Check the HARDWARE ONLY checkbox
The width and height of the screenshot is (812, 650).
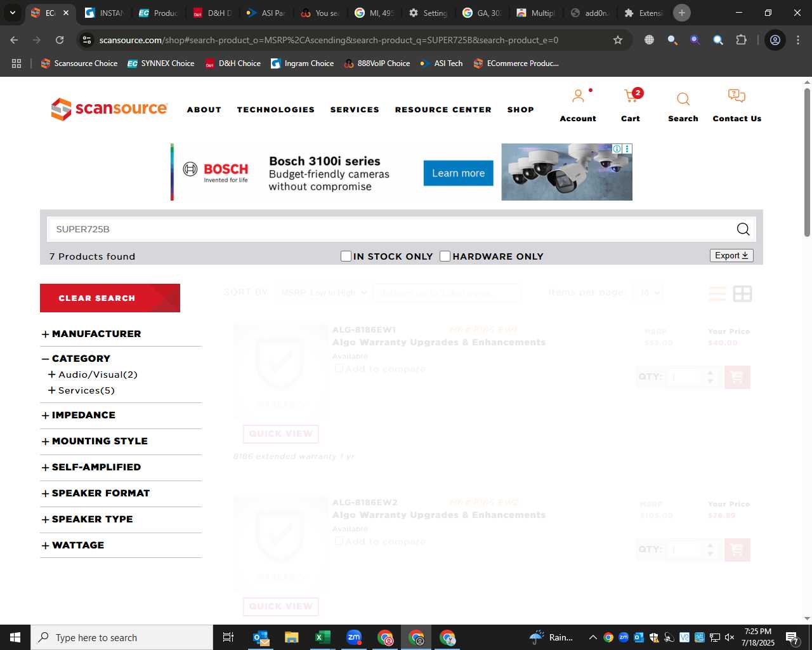(x=445, y=256)
